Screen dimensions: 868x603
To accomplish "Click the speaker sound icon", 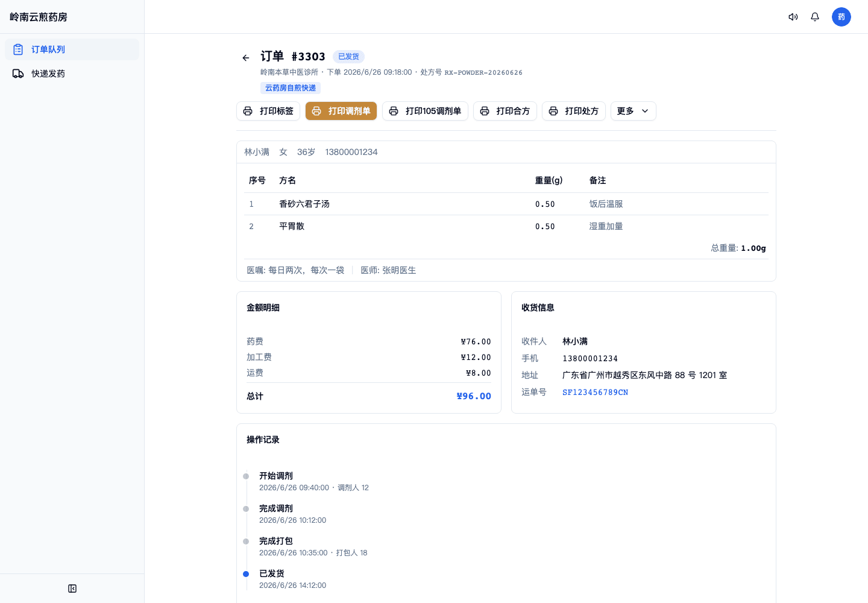I will coord(793,17).
